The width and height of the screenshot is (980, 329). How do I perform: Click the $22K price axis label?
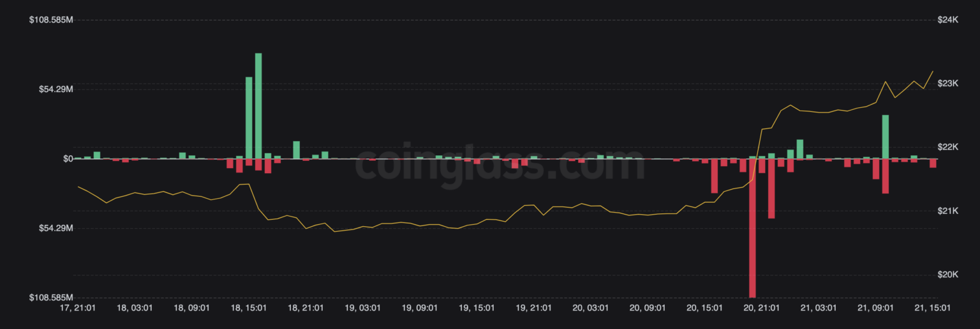coord(948,148)
